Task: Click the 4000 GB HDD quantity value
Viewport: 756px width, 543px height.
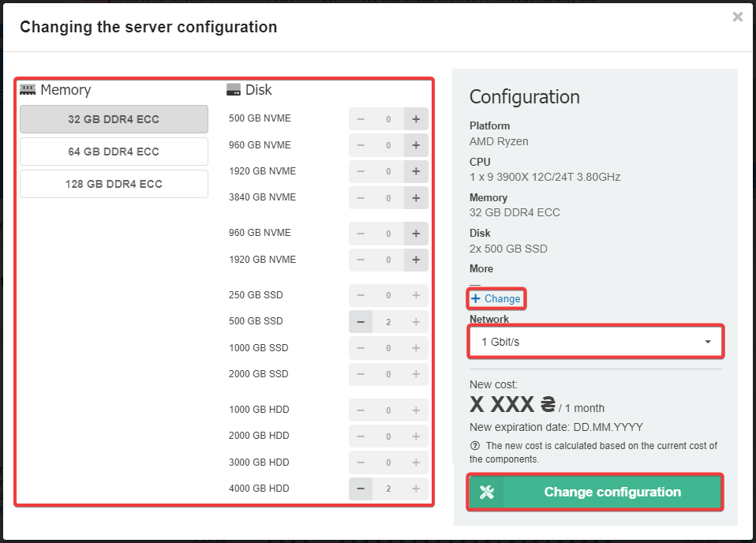Action: (x=388, y=489)
